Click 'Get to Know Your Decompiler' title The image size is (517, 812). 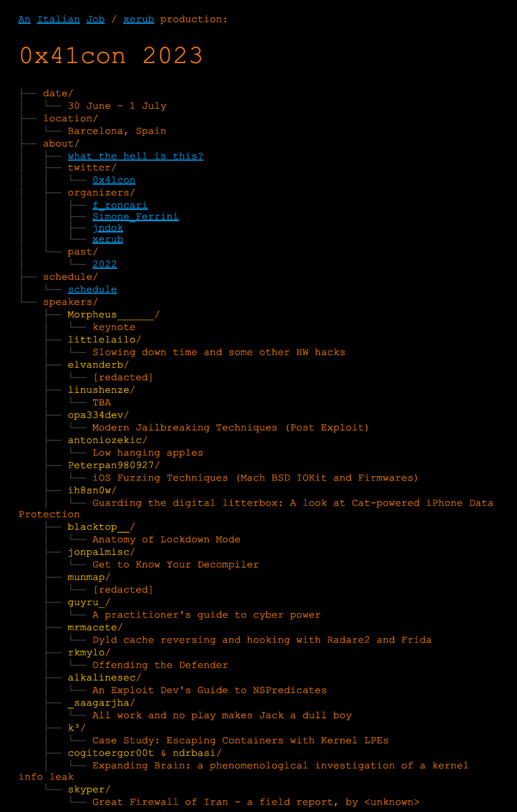[176, 564]
